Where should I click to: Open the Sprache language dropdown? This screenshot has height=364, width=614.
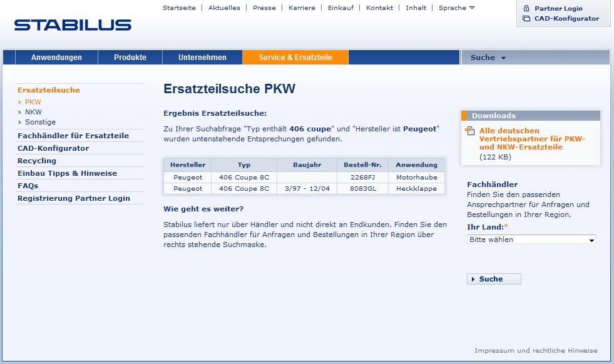coord(456,8)
